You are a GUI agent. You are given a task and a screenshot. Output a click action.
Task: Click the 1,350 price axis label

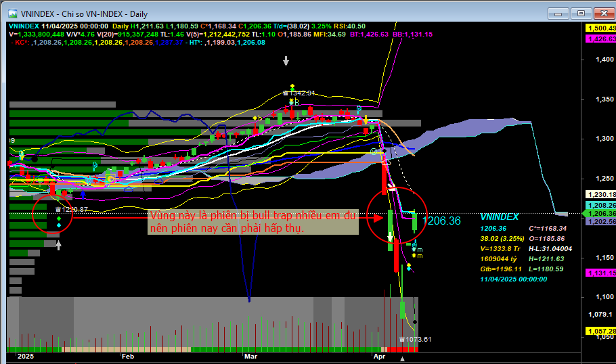[604, 99]
